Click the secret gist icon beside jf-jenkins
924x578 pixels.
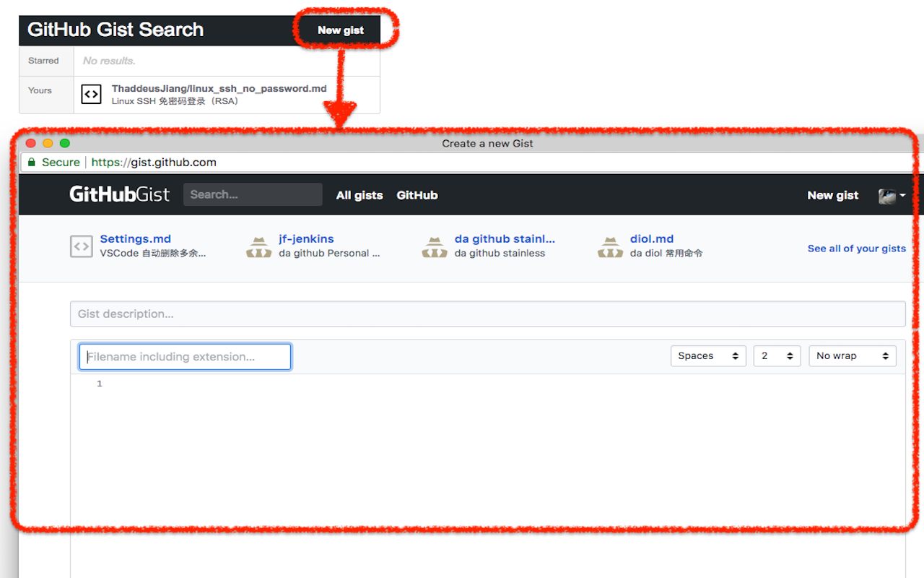point(258,246)
